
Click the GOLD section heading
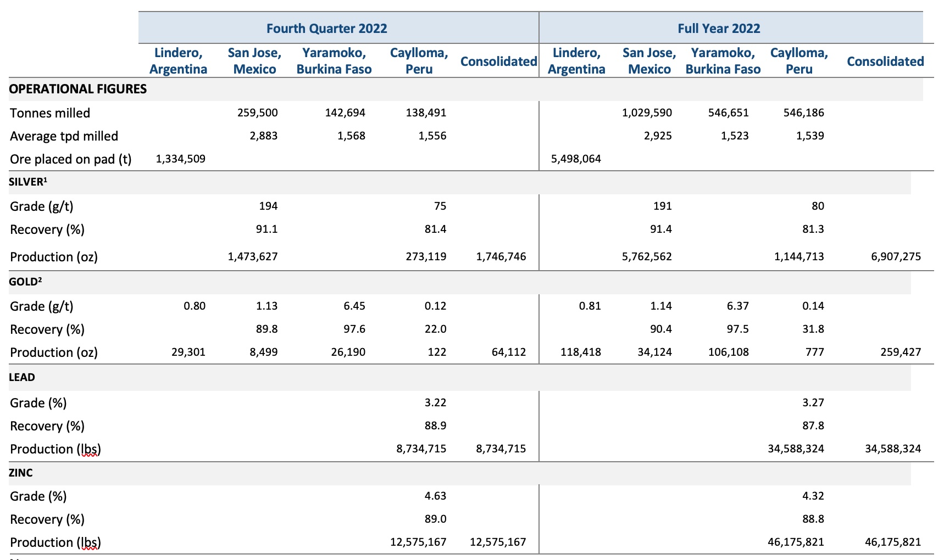click(x=25, y=282)
